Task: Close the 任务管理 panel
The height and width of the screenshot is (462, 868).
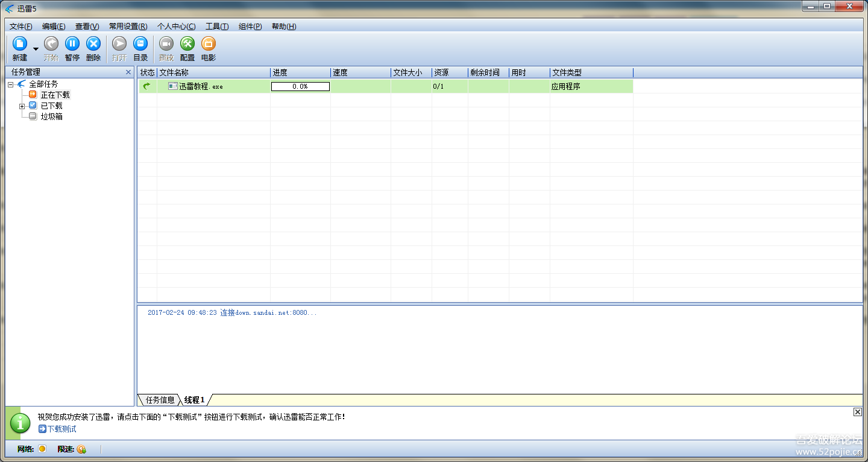Action: coord(128,72)
